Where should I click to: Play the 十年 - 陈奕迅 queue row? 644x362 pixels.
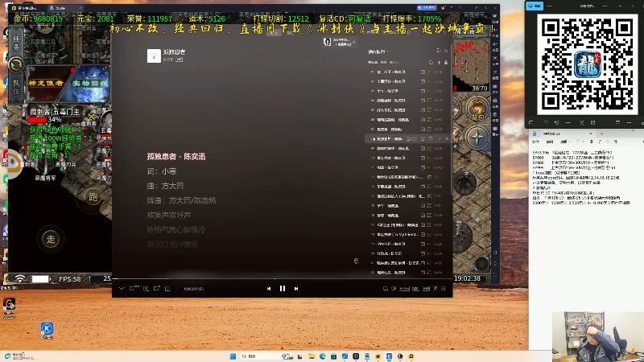[407, 91]
